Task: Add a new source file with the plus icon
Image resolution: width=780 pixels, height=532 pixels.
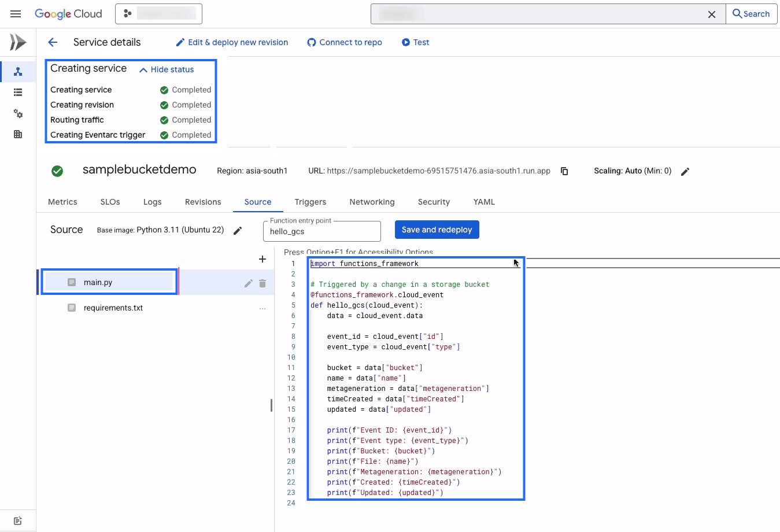Action: click(263, 259)
